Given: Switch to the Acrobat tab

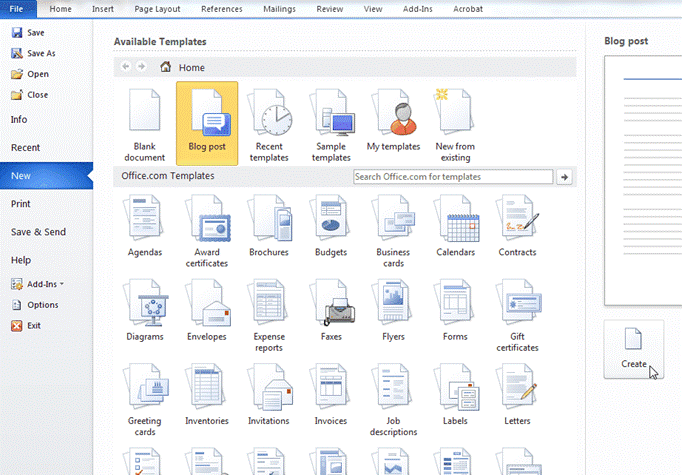Looking at the screenshot, I should tap(468, 9).
